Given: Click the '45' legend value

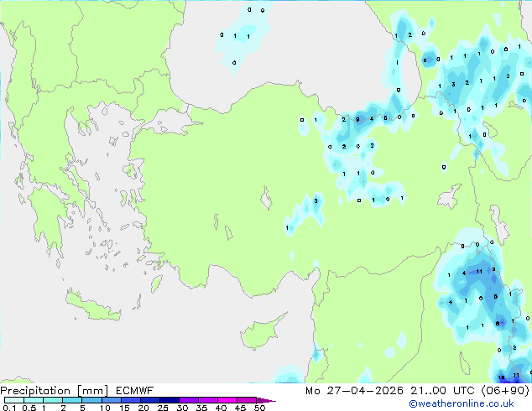Looking at the screenshot, I should pyautogui.click(x=240, y=408).
